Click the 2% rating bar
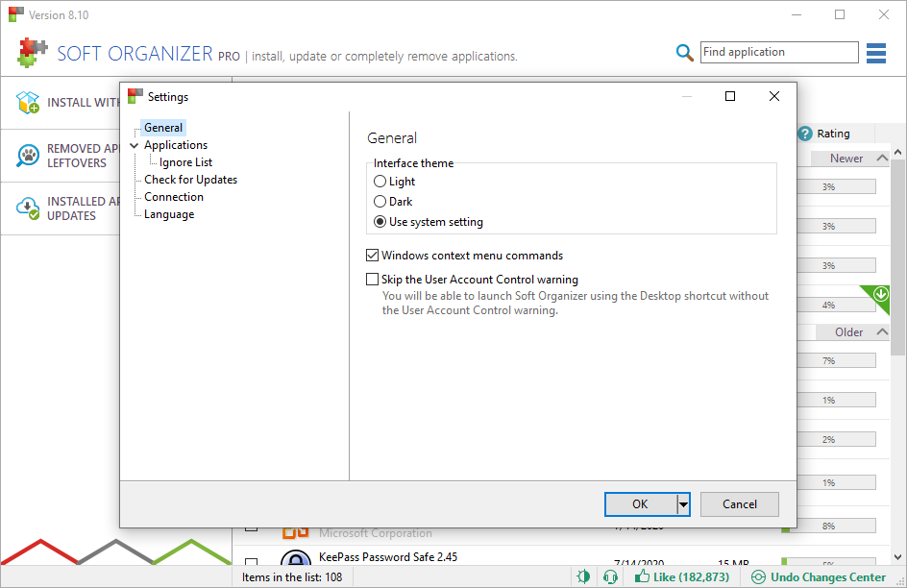Screen dimensions: 907x588 tap(837, 439)
